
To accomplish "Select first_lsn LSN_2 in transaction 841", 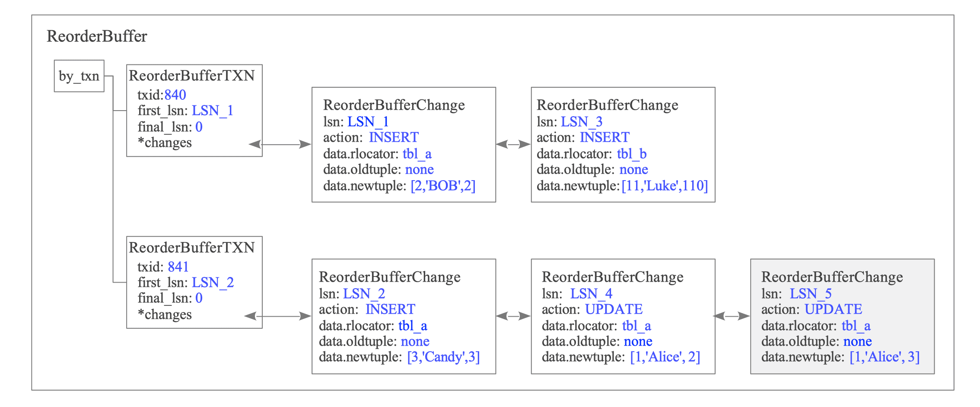I will pyautogui.click(x=213, y=283).
